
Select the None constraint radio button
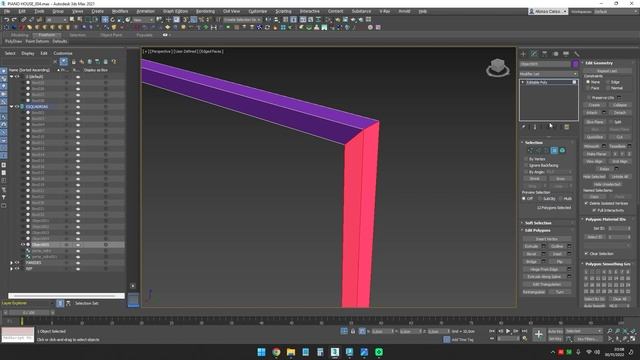588,82
